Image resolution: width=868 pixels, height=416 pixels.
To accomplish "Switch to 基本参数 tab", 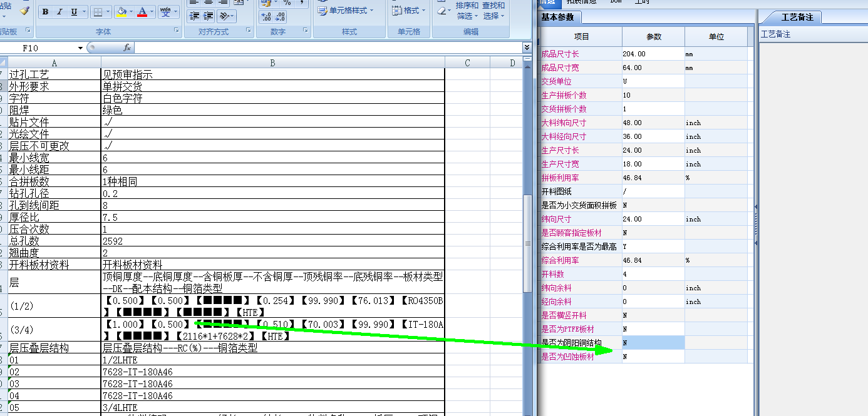I will (560, 17).
